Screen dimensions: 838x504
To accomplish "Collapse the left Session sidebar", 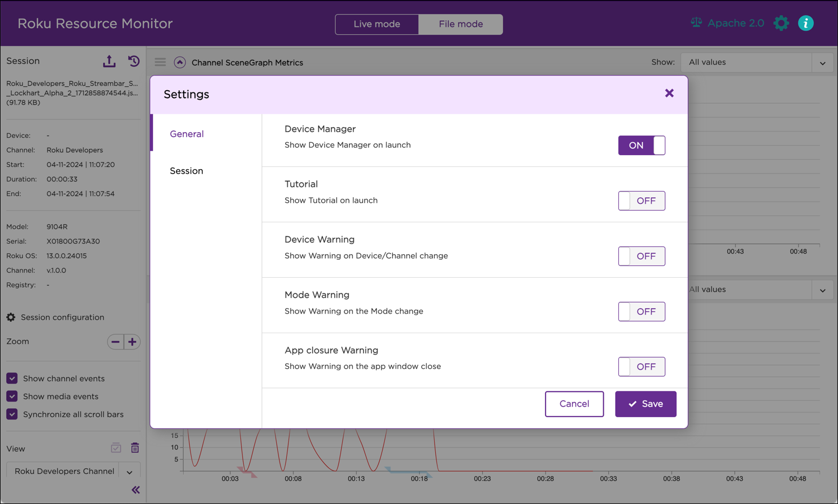I will click(x=136, y=489).
